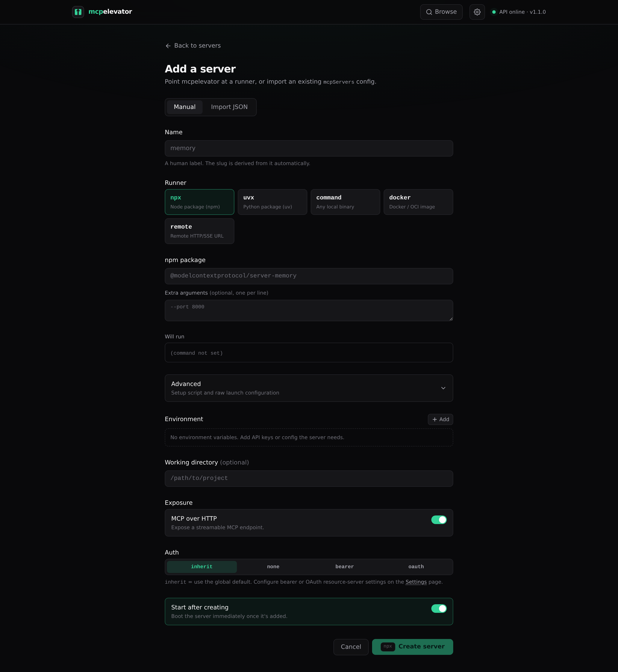Select inherit auth option
The image size is (618, 672).
tap(202, 567)
